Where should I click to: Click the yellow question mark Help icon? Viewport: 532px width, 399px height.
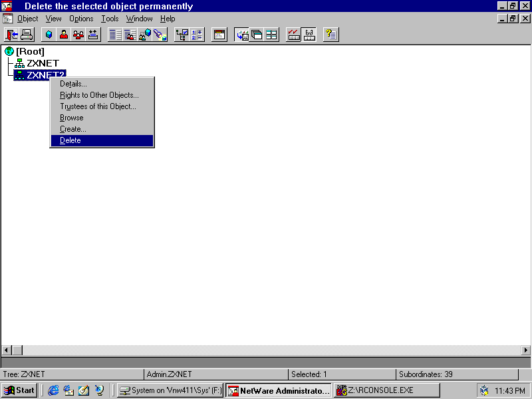[x=331, y=35]
